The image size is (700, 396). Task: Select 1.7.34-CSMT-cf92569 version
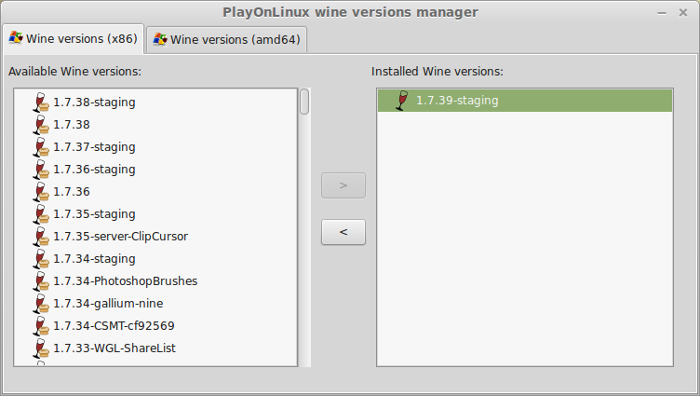click(x=155, y=325)
